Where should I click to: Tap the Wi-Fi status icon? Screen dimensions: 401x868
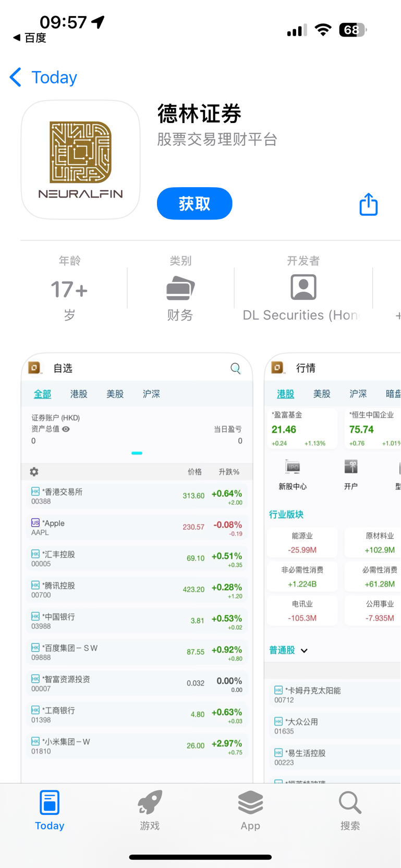click(x=323, y=30)
